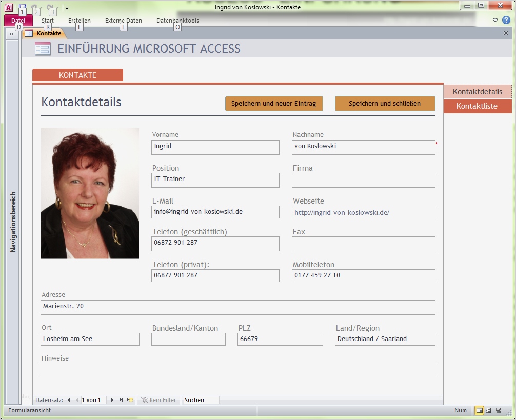Click the window restore button
The image size is (516, 420).
[481, 5]
